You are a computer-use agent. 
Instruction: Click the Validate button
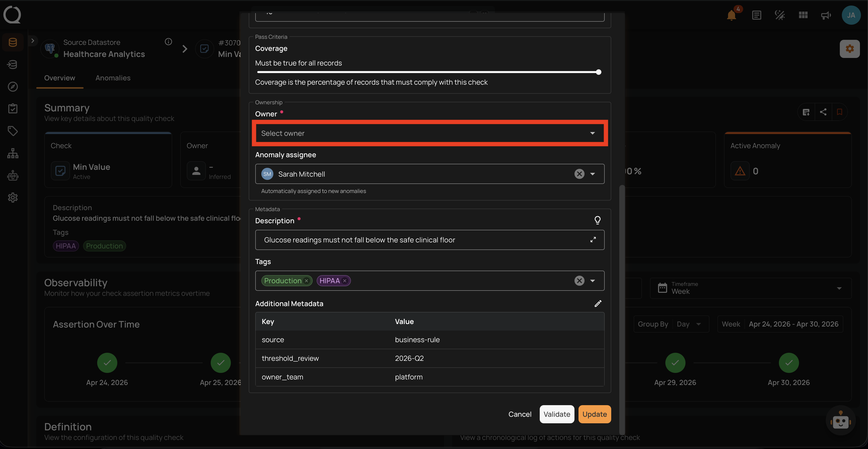[557, 414]
